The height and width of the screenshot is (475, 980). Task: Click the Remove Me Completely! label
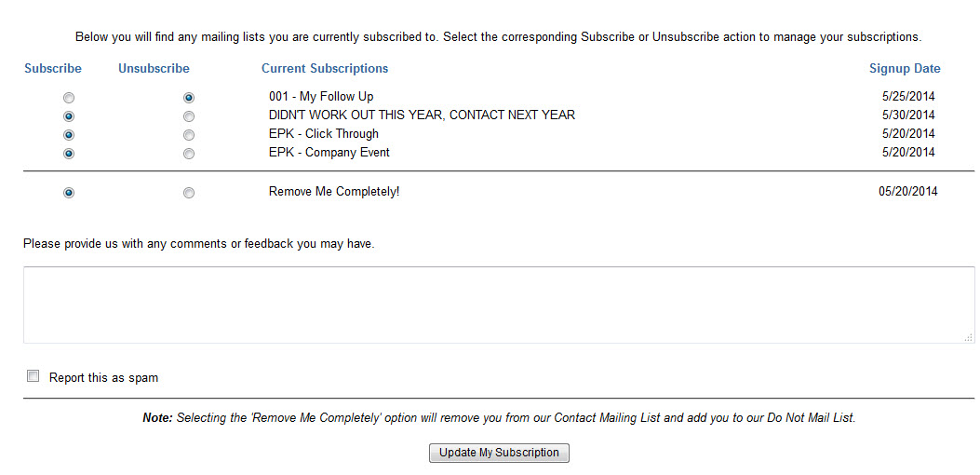point(334,192)
